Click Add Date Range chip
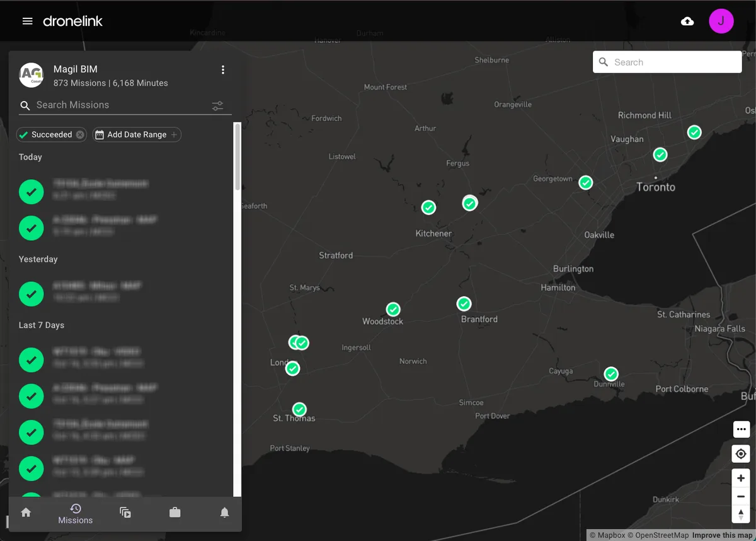 [137, 135]
